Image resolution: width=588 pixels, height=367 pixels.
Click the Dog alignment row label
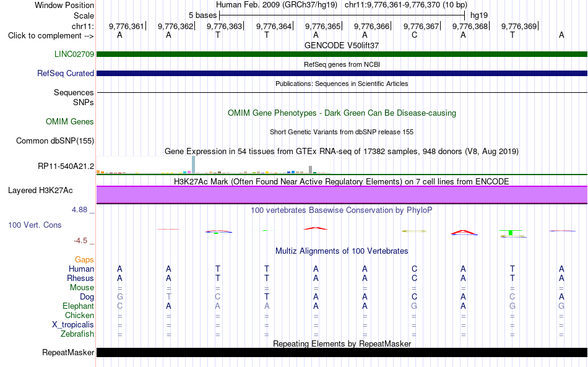point(87,297)
